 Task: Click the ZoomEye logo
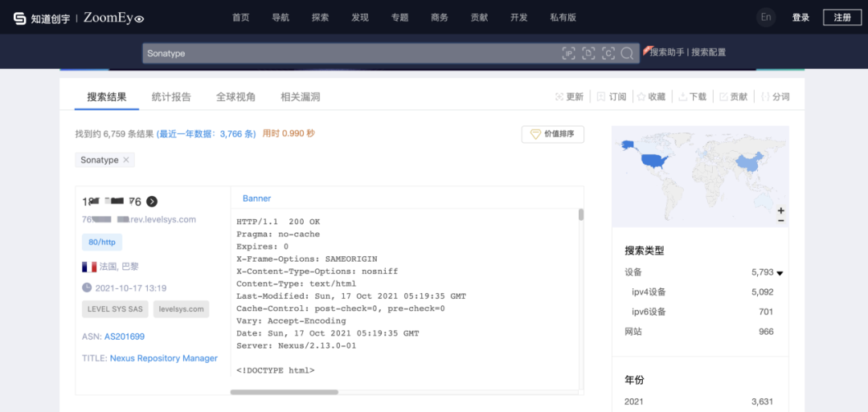point(113,18)
